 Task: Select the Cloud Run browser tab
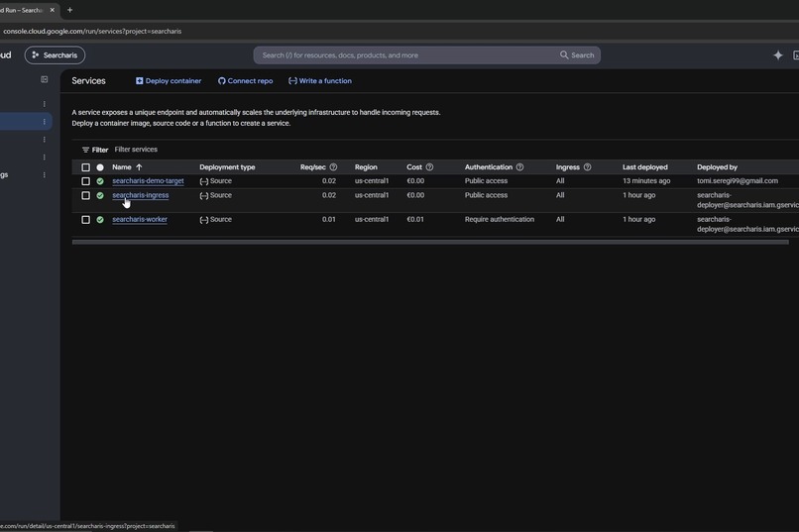coord(23,10)
